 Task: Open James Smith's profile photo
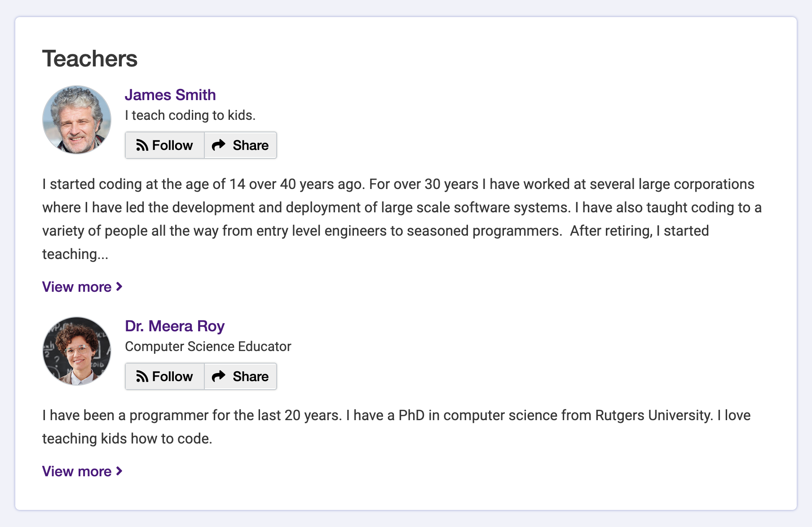tap(77, 120)
